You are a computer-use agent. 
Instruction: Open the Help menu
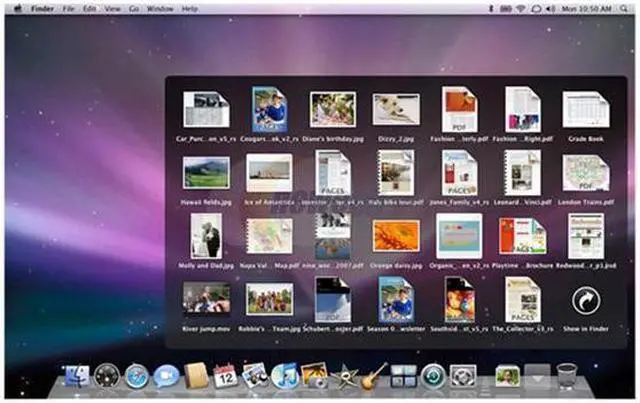[189, 9]
